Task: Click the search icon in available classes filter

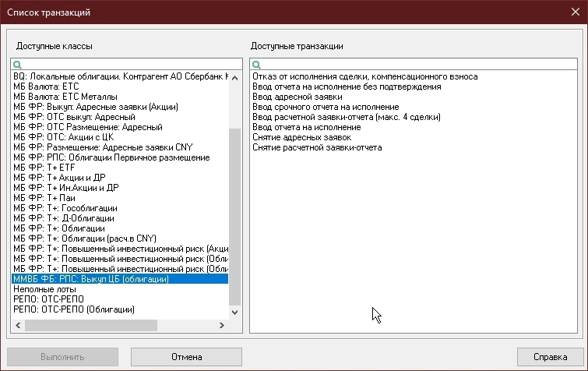Action: click(x=17, y=65)
